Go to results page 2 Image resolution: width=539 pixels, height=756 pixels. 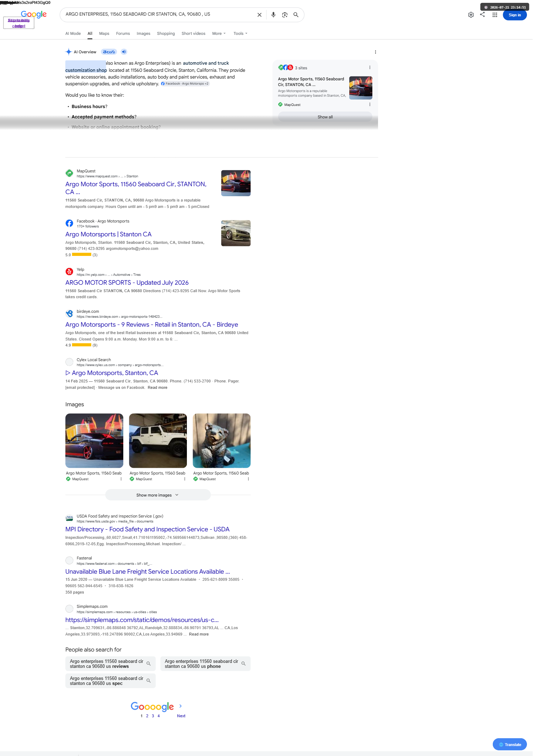pyautogui.click(x=147, y=716)
